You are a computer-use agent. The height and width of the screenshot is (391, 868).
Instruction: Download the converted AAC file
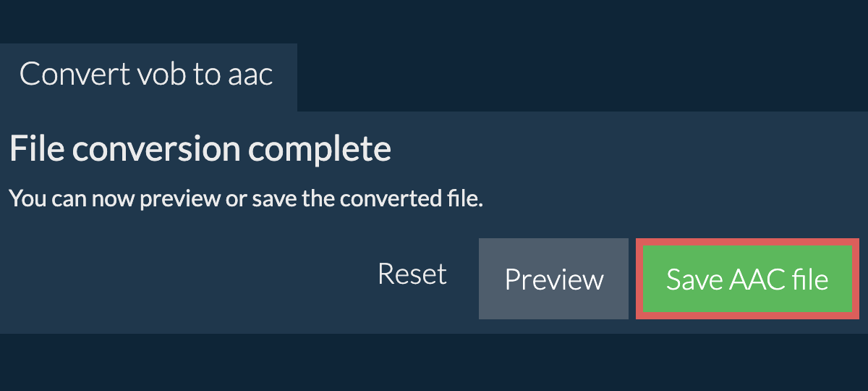click(x=747, y=279)
